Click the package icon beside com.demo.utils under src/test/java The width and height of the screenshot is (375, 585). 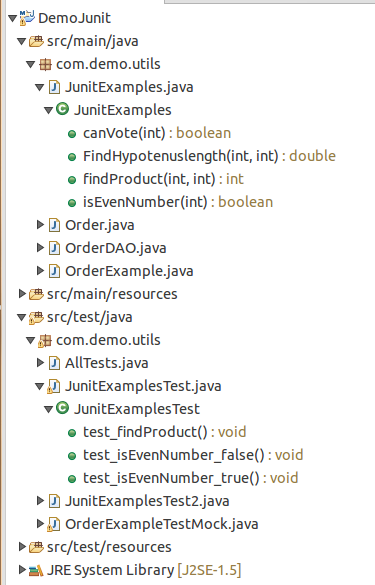[x=45, y=341]
